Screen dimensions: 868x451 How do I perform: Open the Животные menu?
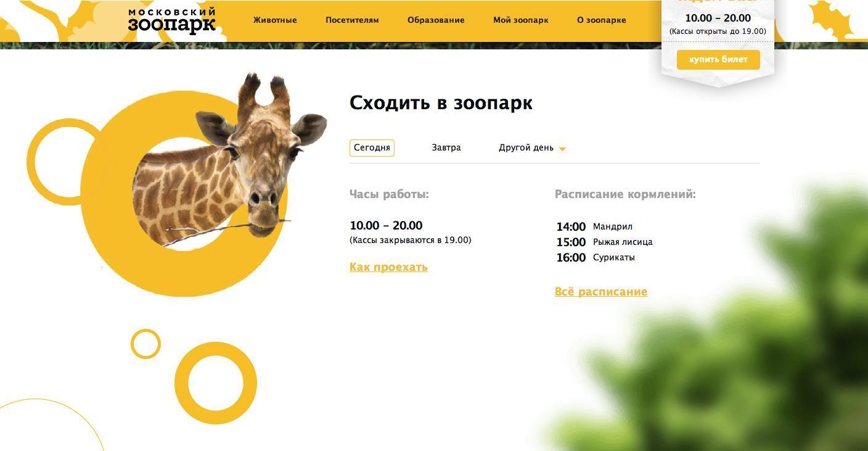click(x=275, y=20)
